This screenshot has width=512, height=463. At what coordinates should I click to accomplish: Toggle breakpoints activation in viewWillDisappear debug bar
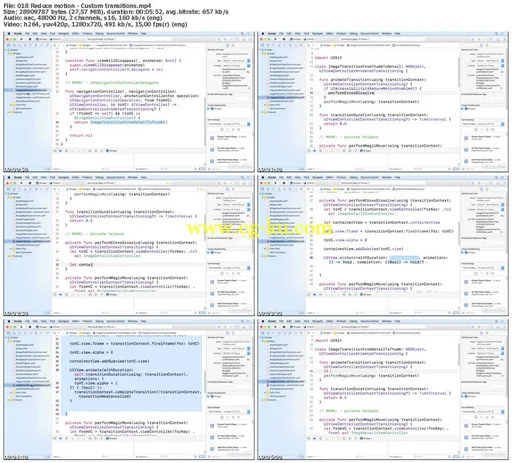pos(61,151)
